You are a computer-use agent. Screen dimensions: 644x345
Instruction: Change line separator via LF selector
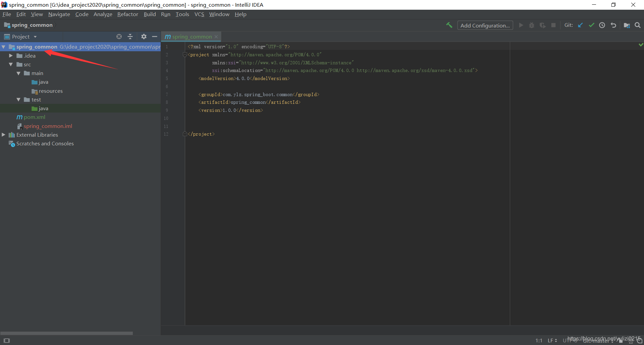click(x=551, y=340)
